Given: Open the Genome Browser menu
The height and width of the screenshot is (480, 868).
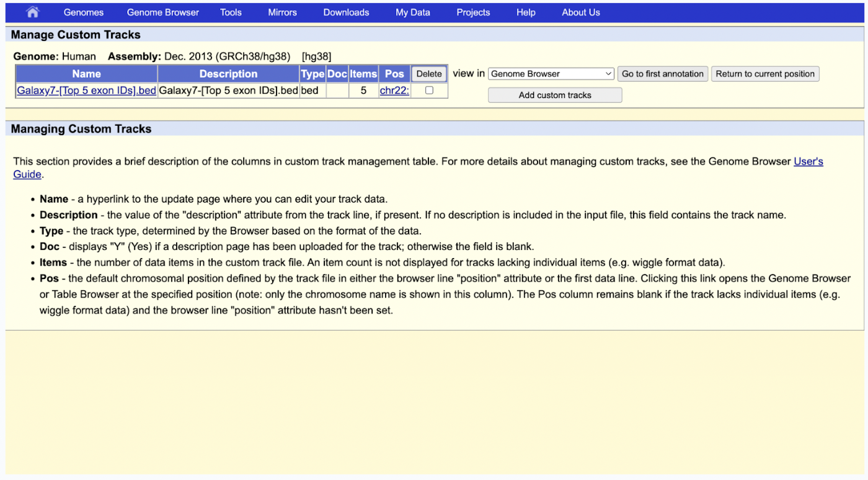Looking at the screenshot, I should tap(163, 12).
